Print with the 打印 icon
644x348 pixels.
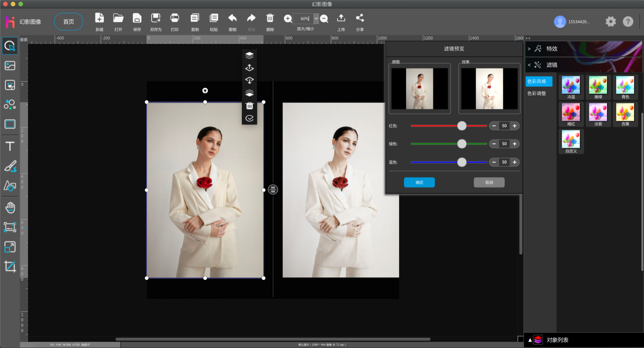coord(174,18)
